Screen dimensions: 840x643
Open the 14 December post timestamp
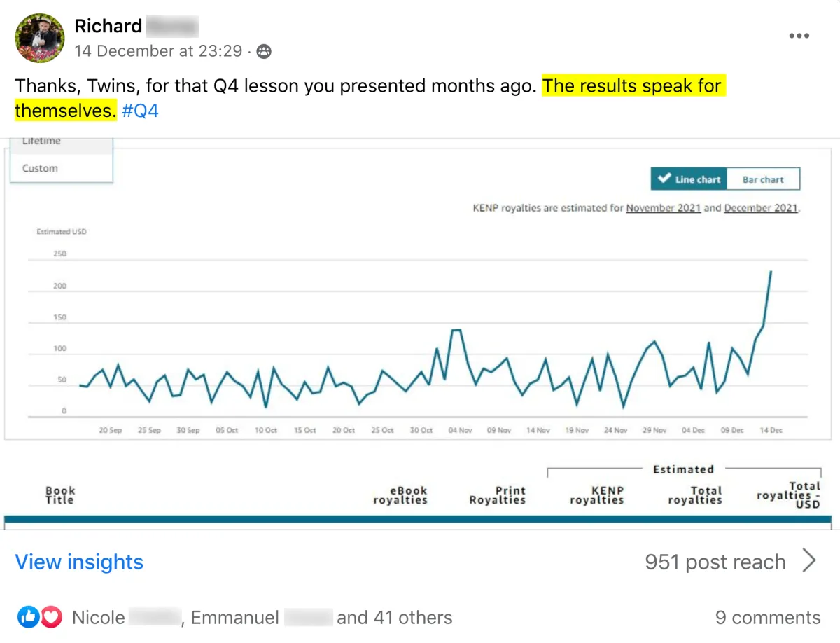point(158,51)
